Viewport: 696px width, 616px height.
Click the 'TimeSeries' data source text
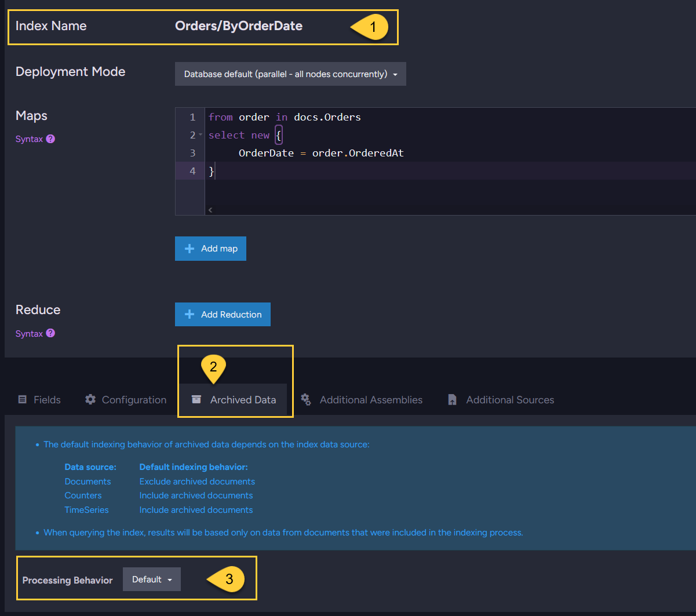pos(86,510)
